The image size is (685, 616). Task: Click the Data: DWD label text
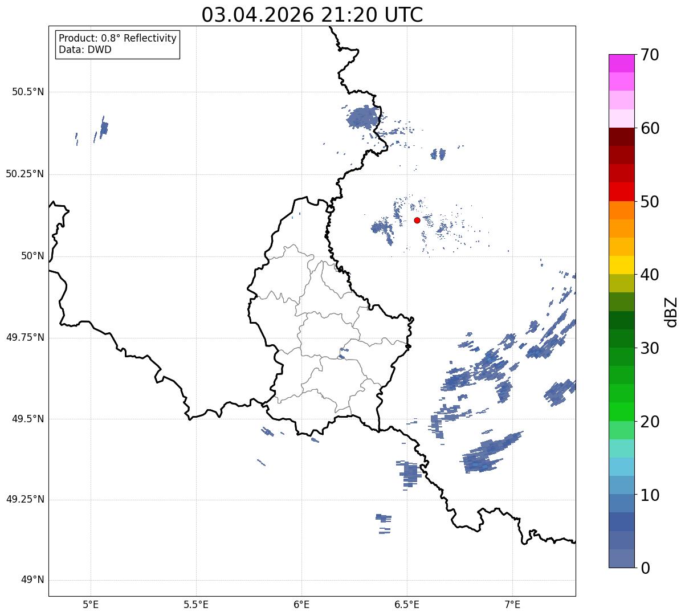click(85, 50)
